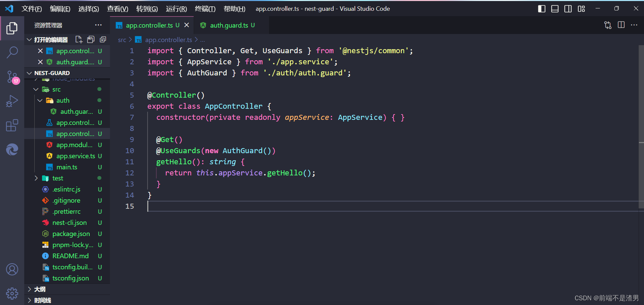Image resolution: width=644 pixels, height=305 pixels.
Task: Click the explorer panel more actions ellipsis
Action: click(98, 25)
